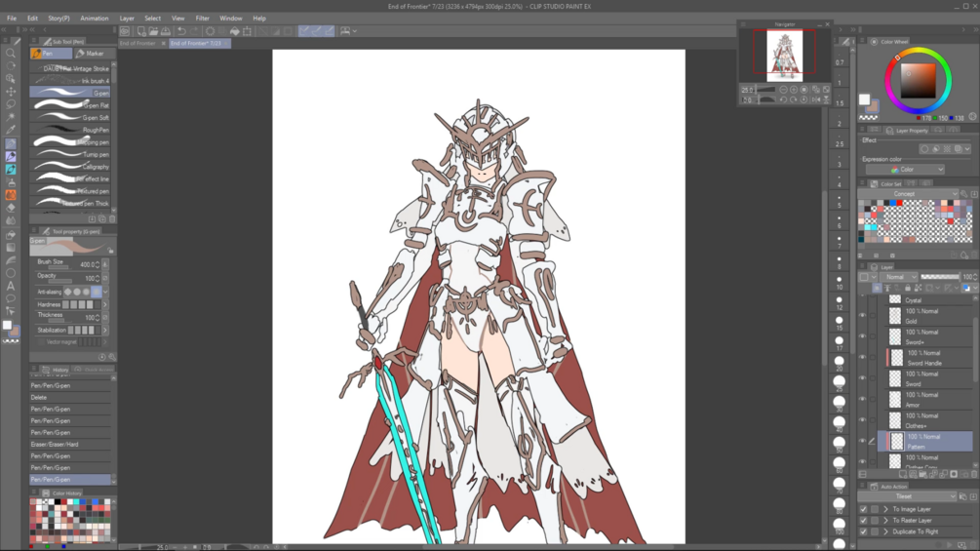The height and width of the screenshot is (551, 980).
Task: Open the Tileset auto action set dropdown
Action: 908,496
